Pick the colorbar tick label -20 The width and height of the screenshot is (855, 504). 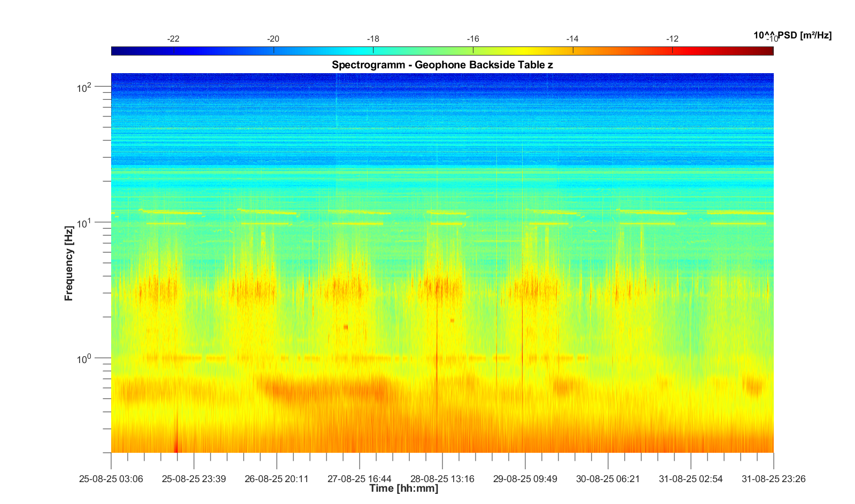[273, 39]
